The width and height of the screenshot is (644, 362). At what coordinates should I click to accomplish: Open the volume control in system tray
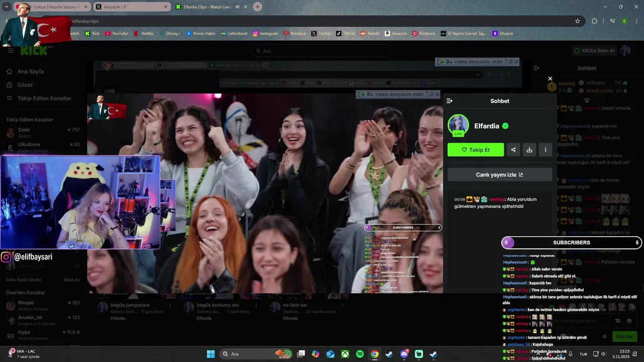(603, 354)
